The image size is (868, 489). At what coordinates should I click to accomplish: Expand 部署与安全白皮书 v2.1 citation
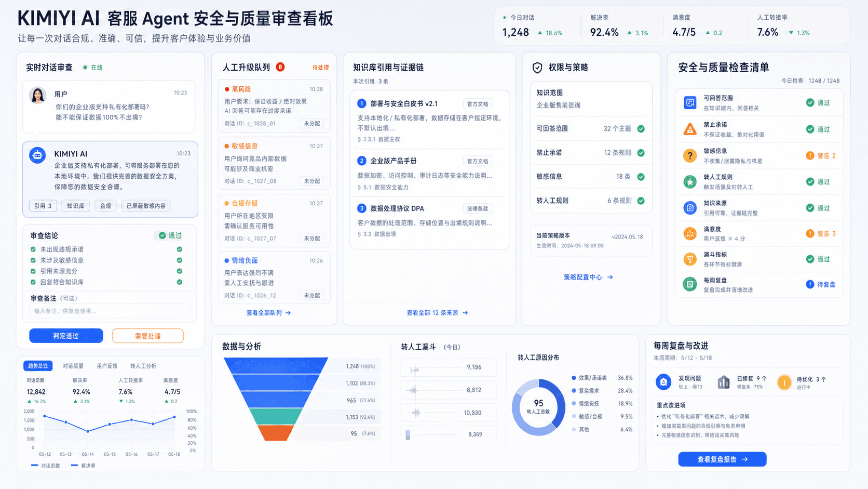click(429, 120)
